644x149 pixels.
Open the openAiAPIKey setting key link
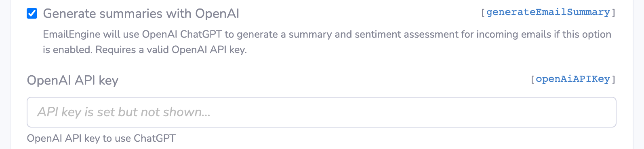572,79
